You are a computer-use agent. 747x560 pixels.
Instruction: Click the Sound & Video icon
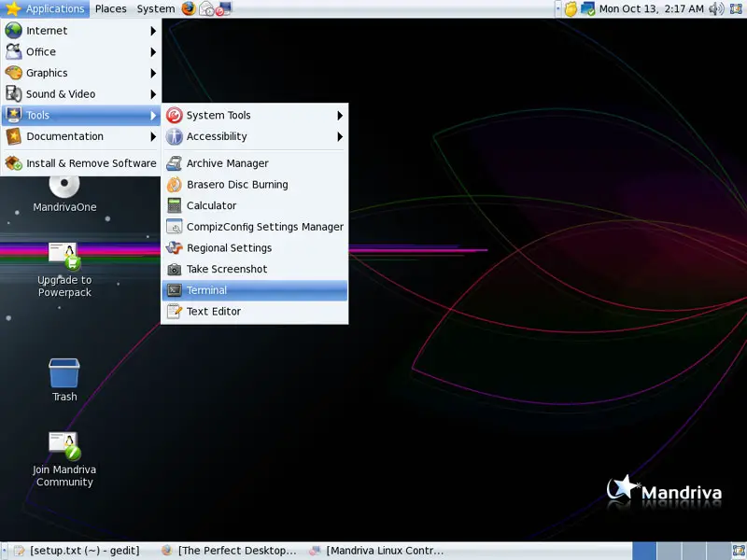[13, 94]
